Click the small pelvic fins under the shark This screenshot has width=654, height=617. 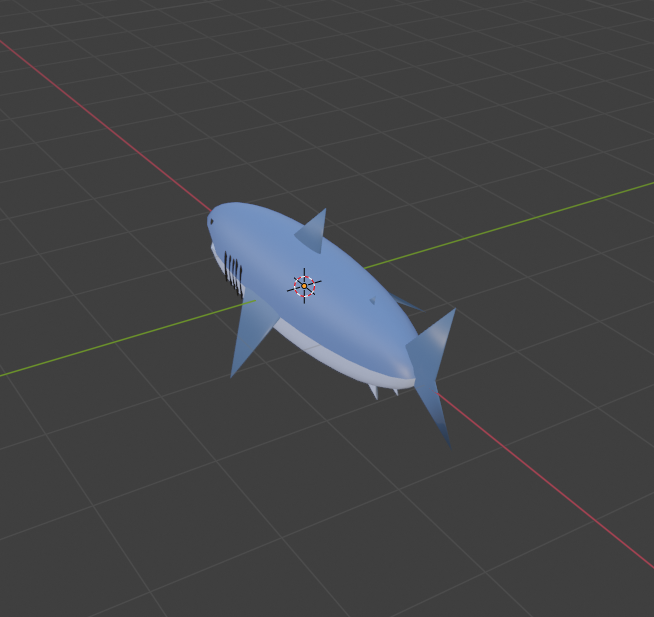(375, 391)
